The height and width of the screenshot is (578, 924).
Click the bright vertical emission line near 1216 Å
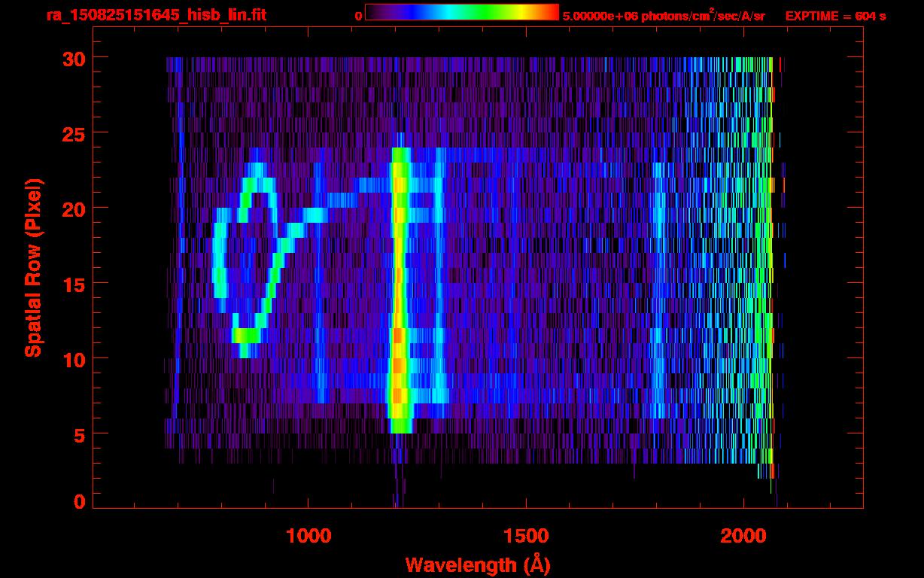pyautogui.click(x=400, y=290)
